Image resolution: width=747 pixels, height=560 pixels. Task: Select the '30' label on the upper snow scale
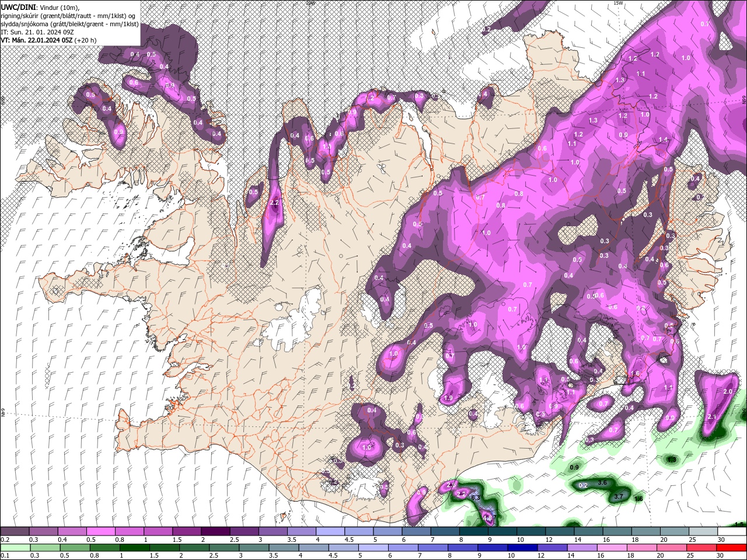tap(721, 540)
